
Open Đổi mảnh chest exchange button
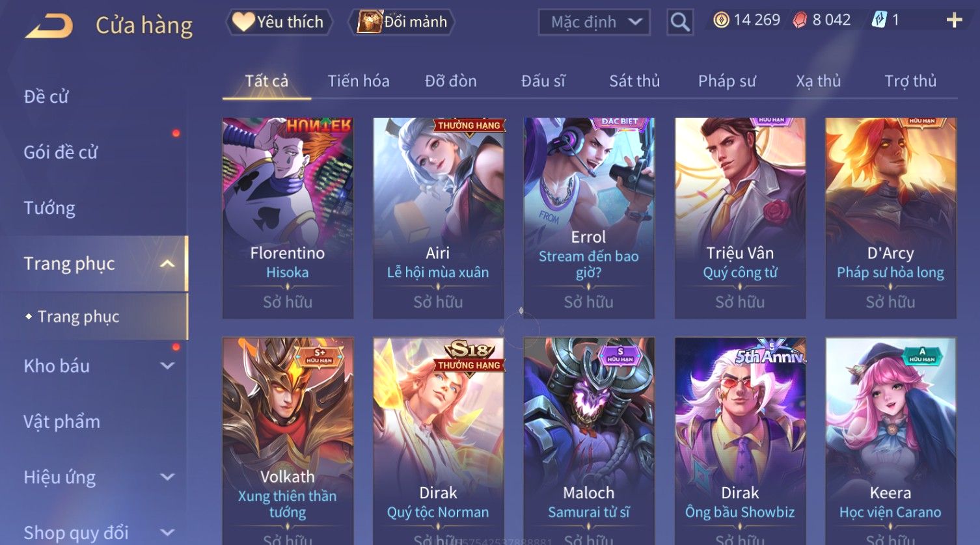pos(402,22)
